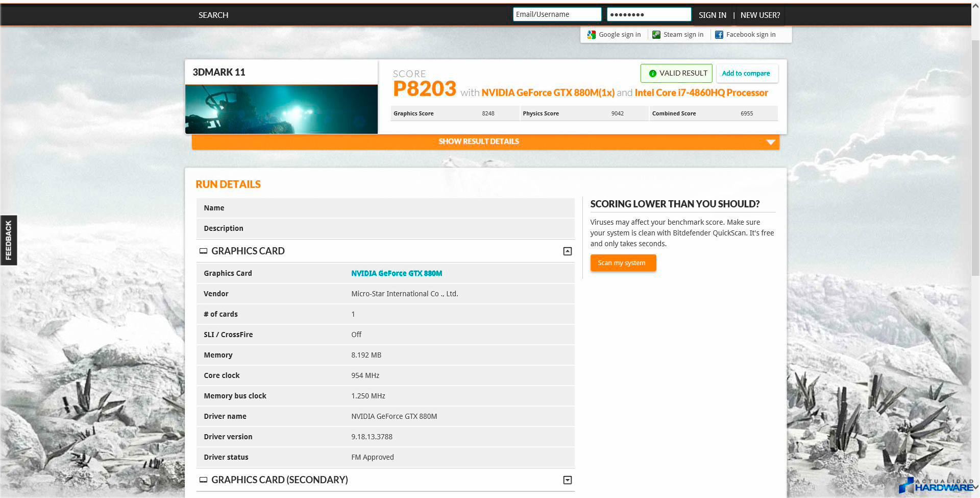Click the Email/Username input field

[x=557, y=14]
